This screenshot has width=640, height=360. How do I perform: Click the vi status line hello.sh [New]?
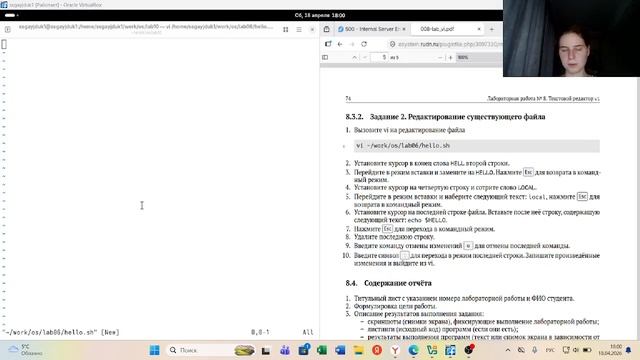pos(61,332)
